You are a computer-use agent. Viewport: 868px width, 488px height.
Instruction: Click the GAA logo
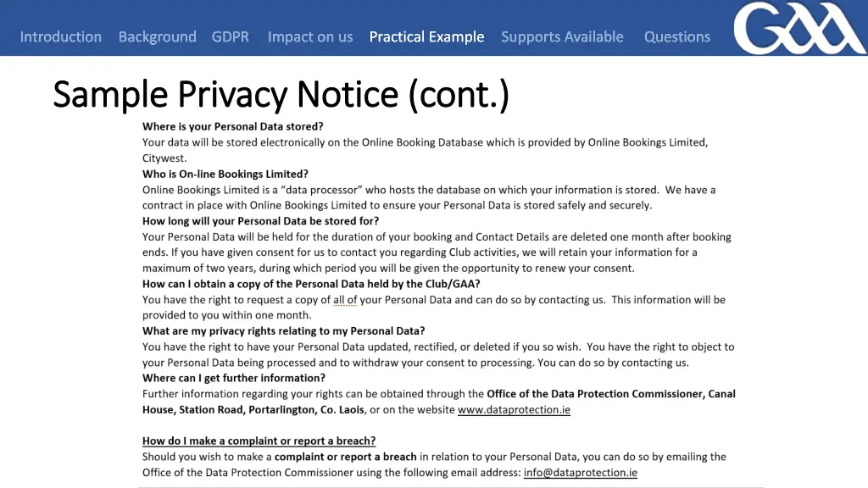(800, 28)
